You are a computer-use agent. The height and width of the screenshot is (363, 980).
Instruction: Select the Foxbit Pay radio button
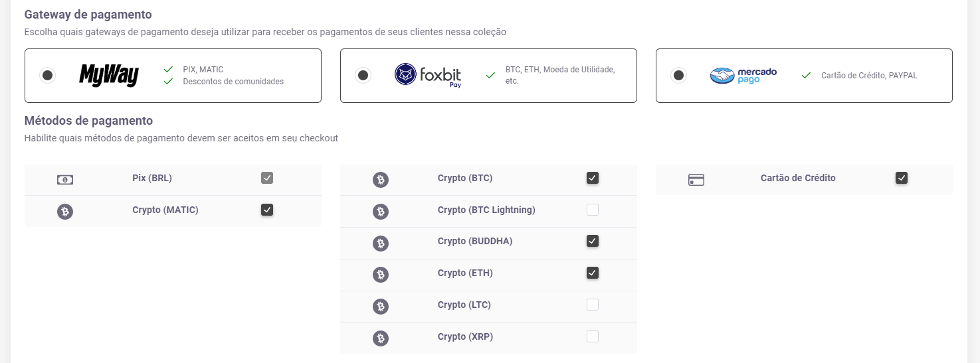363,76
